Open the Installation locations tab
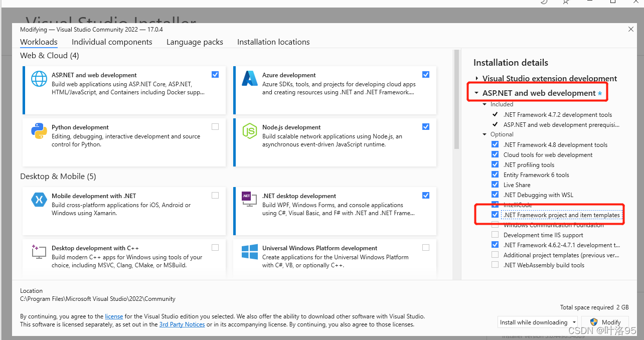 click(273, 42)
